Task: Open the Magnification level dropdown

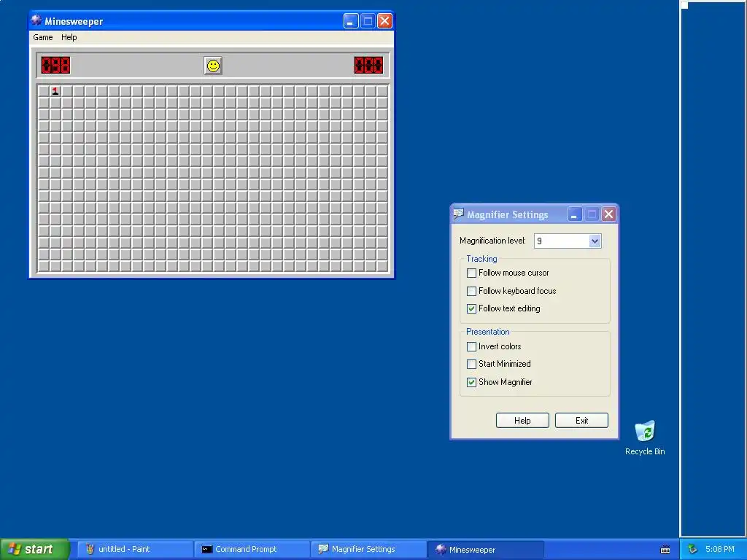Action: point(595,241)
